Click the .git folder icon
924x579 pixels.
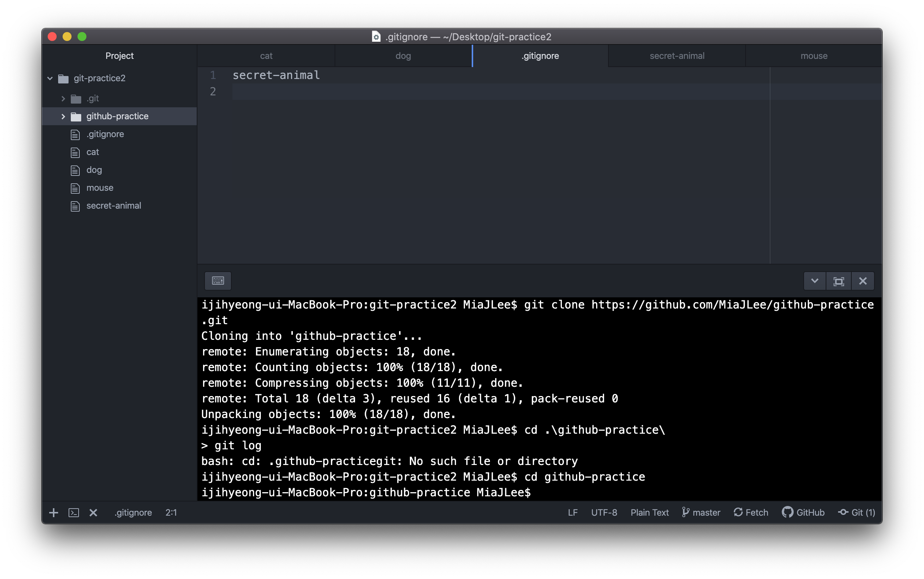[x=76, y=99]
